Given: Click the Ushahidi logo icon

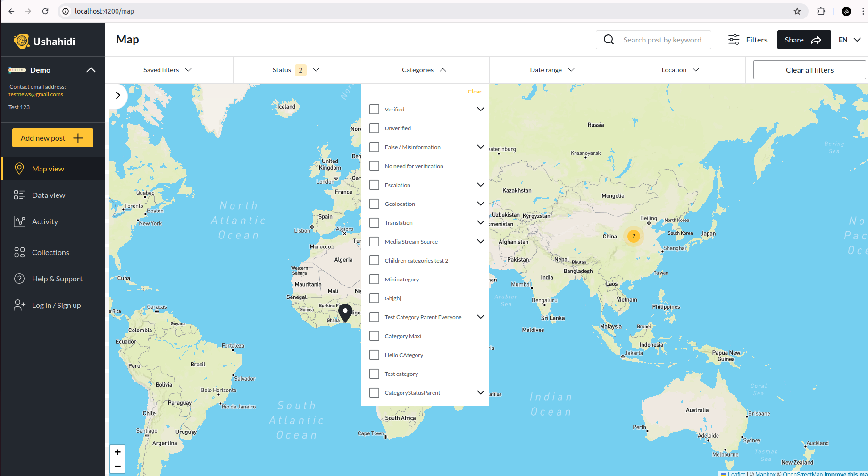Looking at the screenshot, I should [21, 41].
